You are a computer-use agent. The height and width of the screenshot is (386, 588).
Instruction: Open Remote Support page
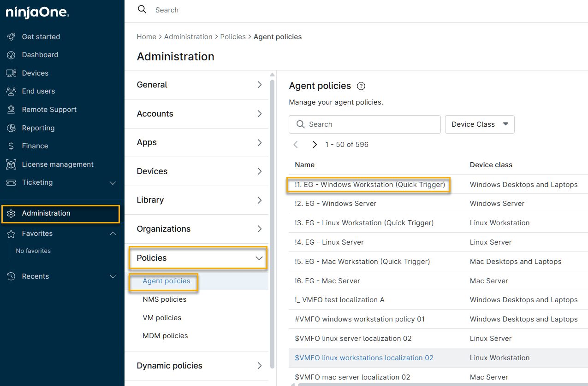click(49, 110)
